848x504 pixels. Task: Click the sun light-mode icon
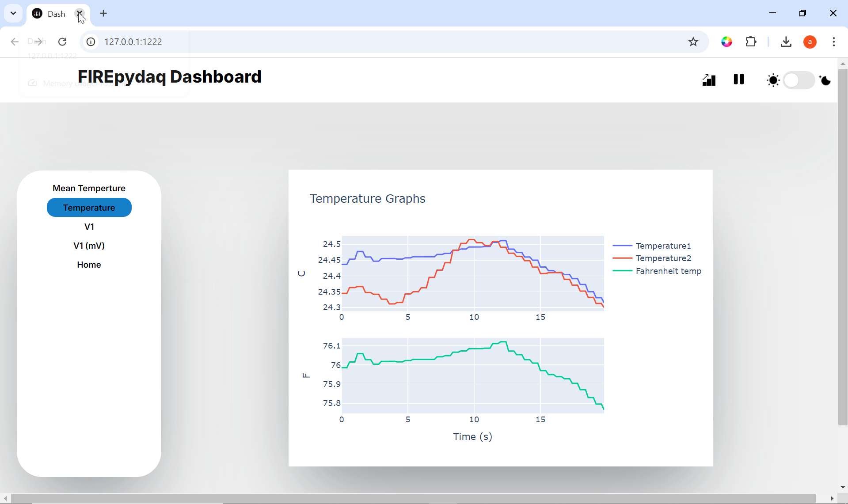pyautogui.click(x=773, y=80)
